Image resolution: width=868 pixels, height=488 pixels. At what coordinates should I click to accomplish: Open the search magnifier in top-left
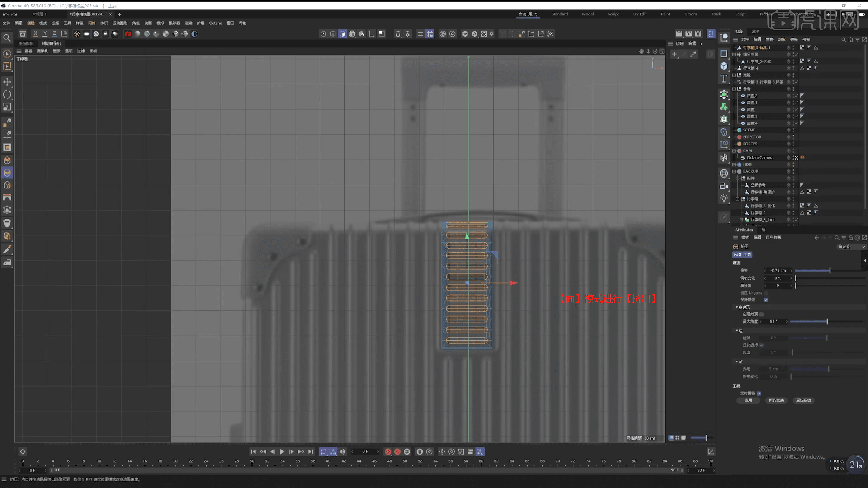pos(7,38)
